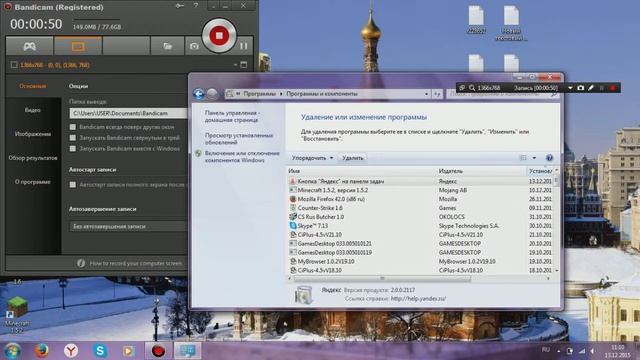Take a screenshot with Bandicam camera icon
The width and height of the screenshot is (640, 360).
(x=194, y=46)
